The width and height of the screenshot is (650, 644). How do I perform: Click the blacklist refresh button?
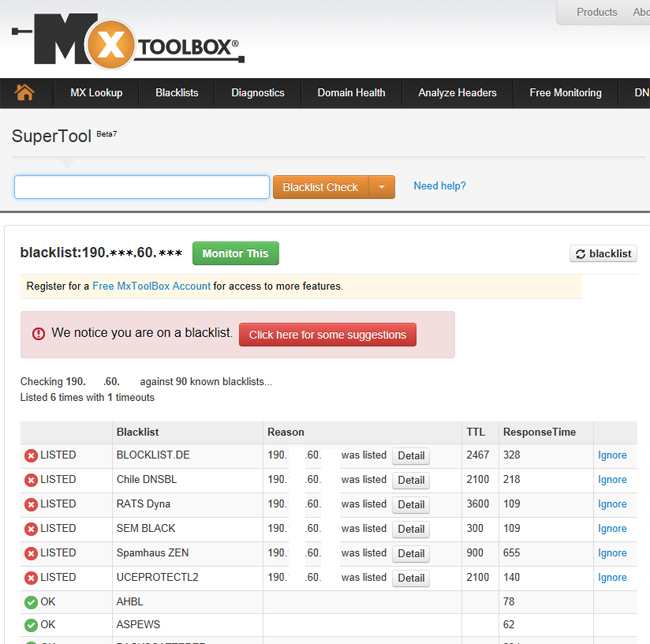point(603,254)
